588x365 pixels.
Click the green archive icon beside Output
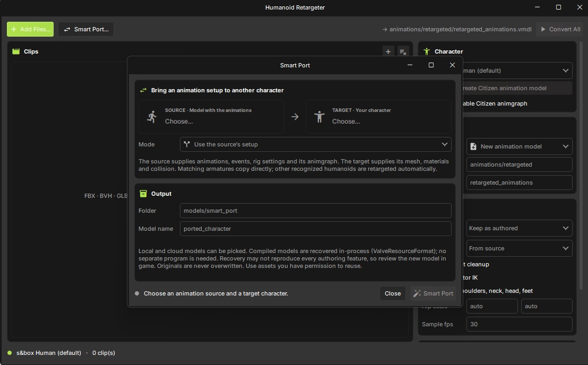tap(143, 193)
